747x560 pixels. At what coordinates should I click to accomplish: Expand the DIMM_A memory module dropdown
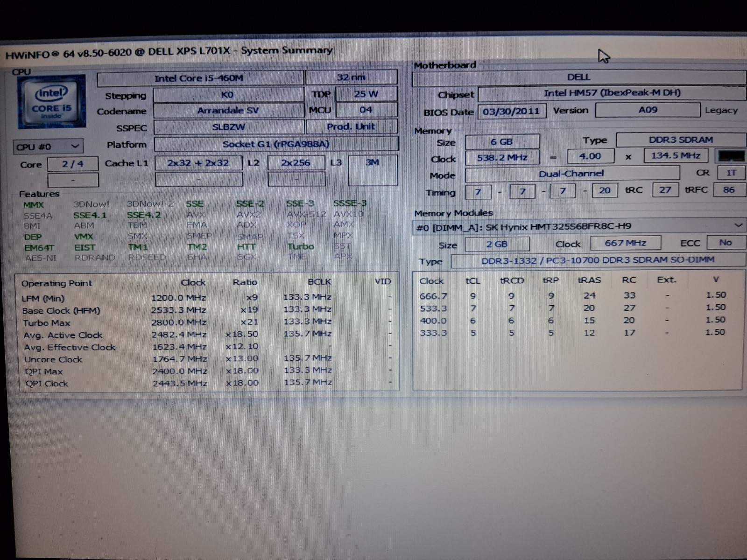(x=579, y=227)
